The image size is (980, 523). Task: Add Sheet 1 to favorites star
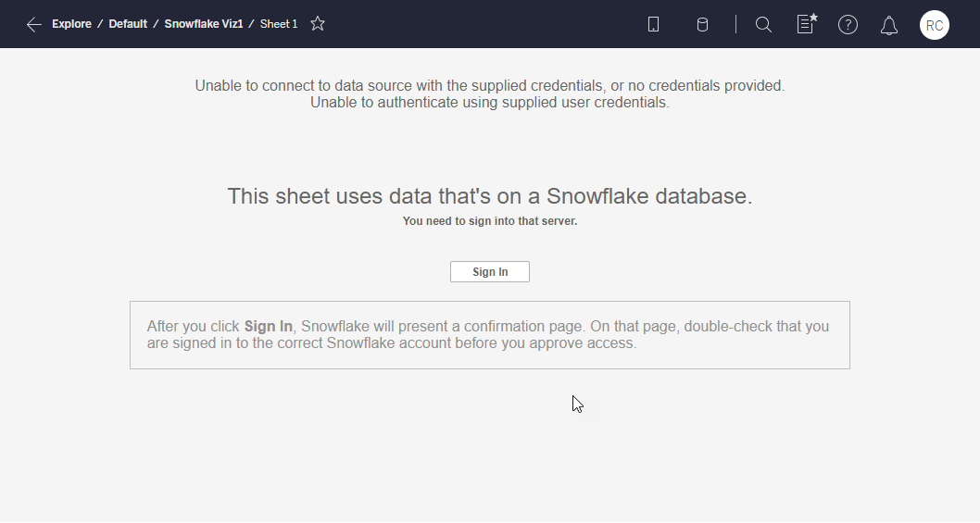pyautogui.click(x=318, y=24)
